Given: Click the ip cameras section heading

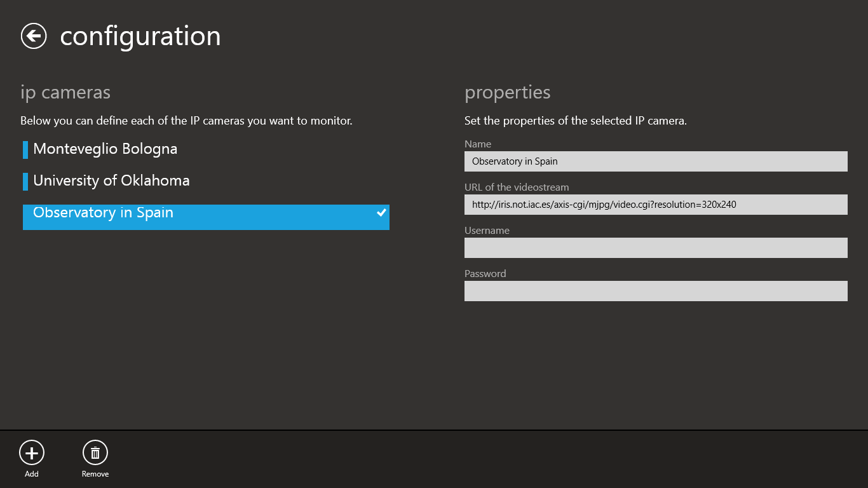Looking at the screenshot, I should (x=65, y=92).
